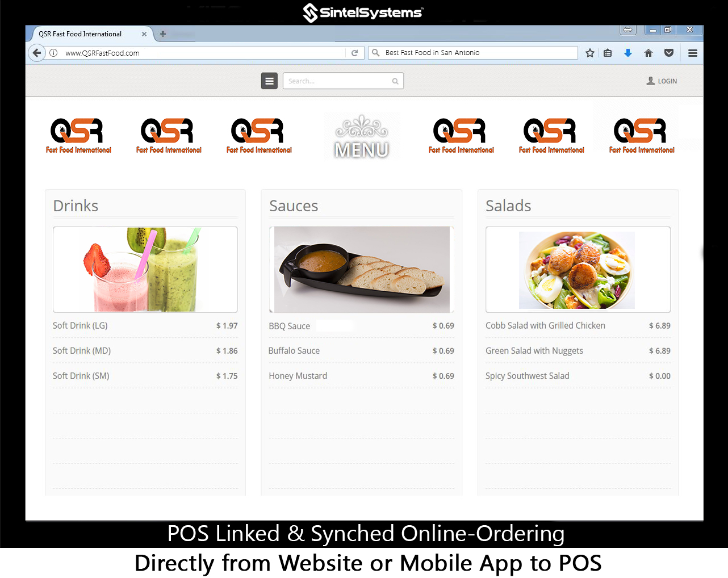
Task: Select Soft Drink (LG) item
Action: pyautogui.click(x=80, y=325)
